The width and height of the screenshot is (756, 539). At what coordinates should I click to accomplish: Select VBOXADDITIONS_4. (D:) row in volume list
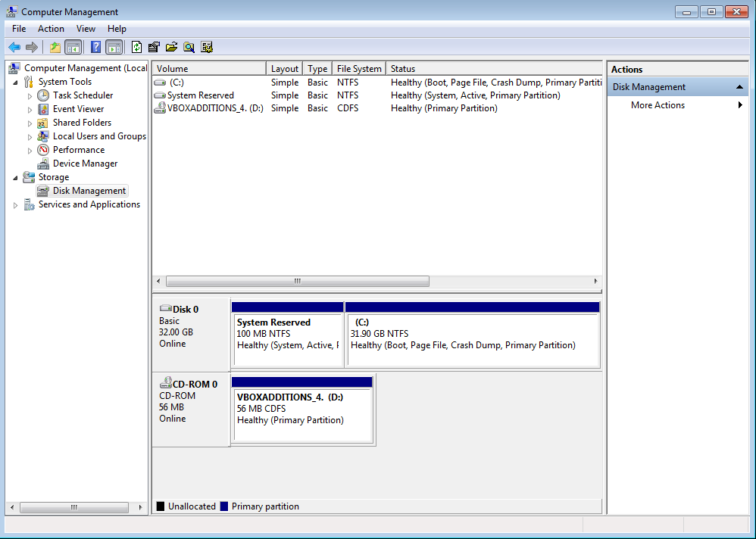click(377, 108)
